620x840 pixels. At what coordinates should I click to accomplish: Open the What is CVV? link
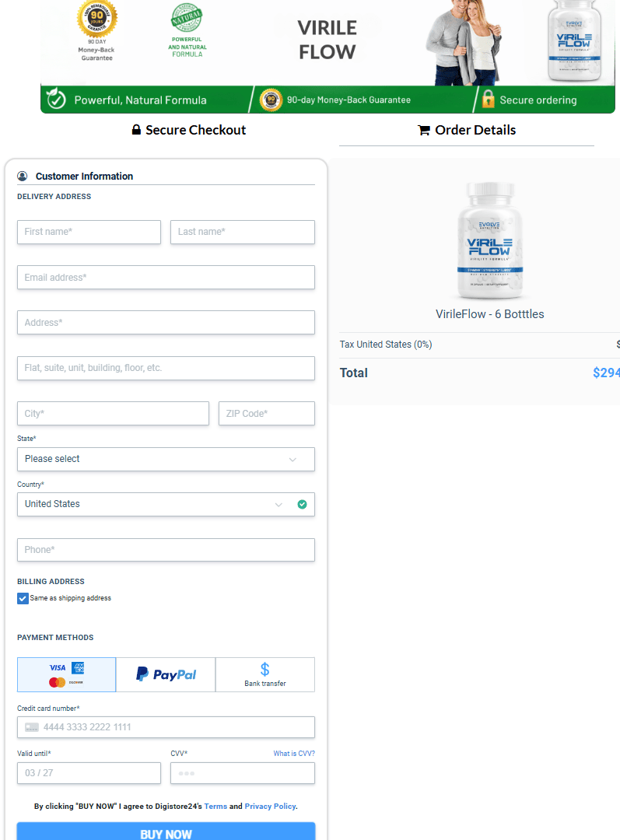click(294, 753)
